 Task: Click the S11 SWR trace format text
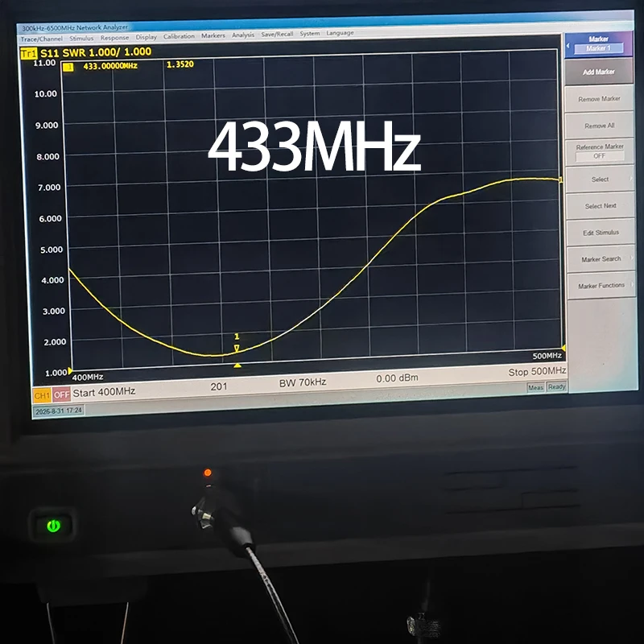96,52
